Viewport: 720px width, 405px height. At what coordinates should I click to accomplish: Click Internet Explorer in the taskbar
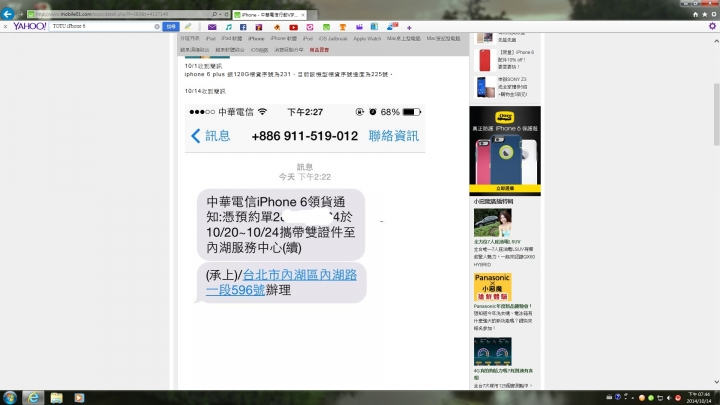(x=33, y=398)
